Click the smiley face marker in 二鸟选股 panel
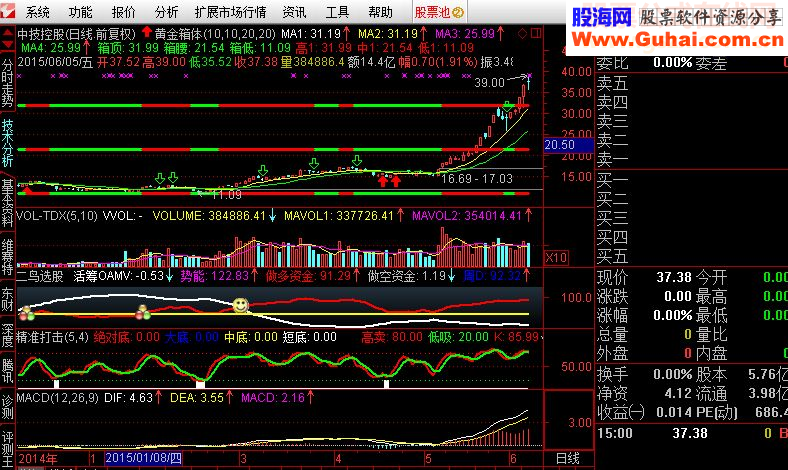 [240, 305]
